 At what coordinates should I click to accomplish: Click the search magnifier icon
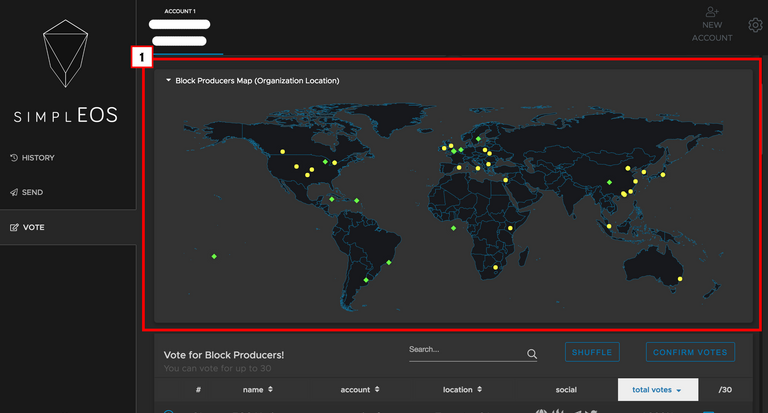(x=532, y=354)
